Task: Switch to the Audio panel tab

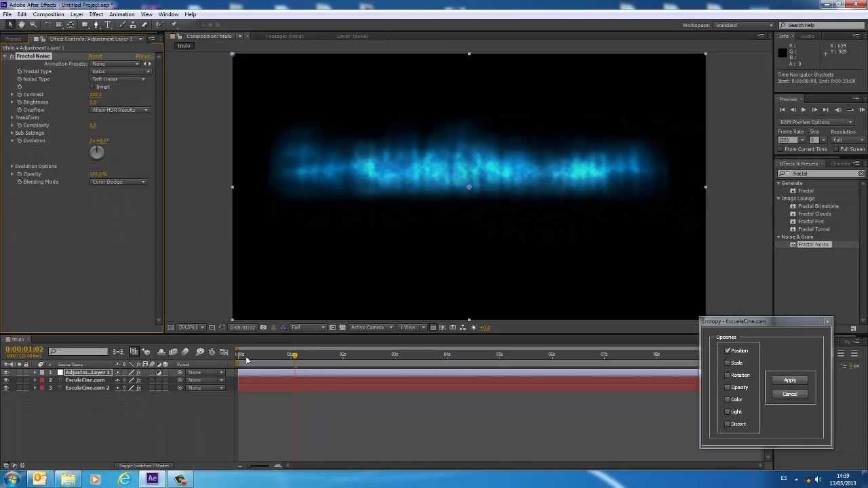Action: pyautogui.click(x=808, y=36)
